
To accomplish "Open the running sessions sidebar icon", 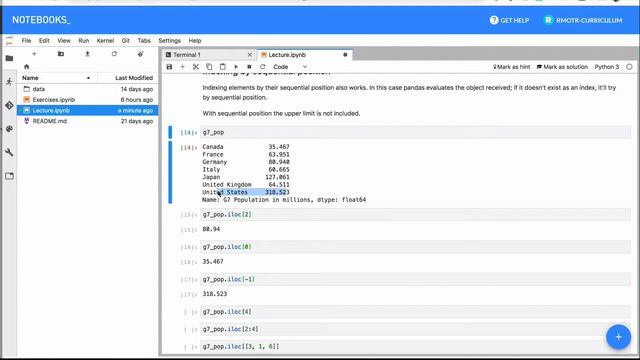I will point(9,82).
